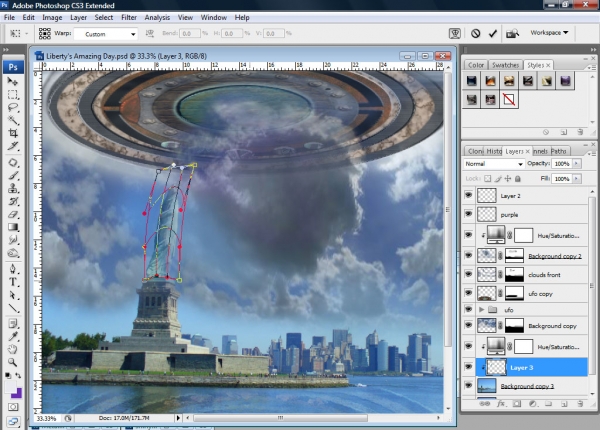Hide the Layer 3 layer

[x=468, y=367]
